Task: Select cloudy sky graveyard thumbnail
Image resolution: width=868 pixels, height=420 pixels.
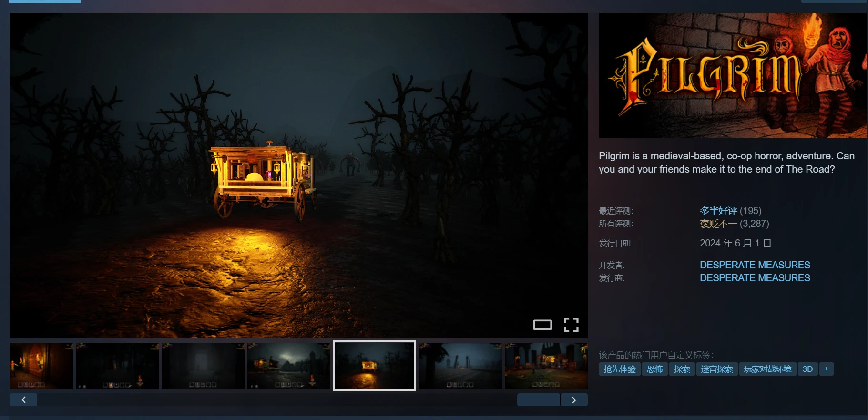Action: click(x=289, y=366)
